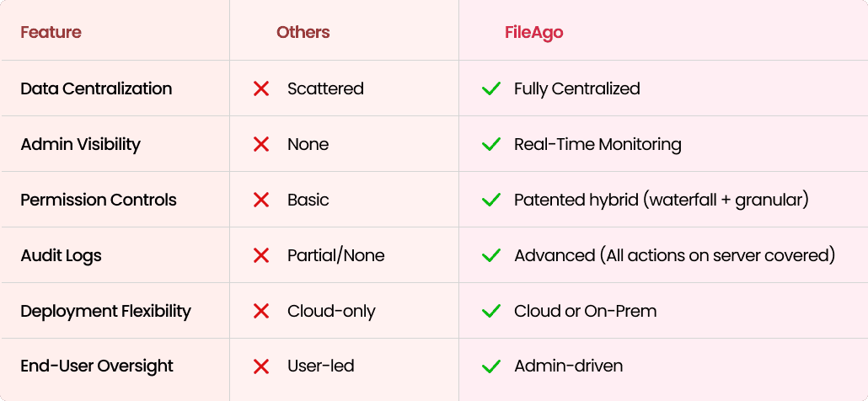Click the Permission Controls row label
The image size is (868, 401).
[x=99, y=200]
